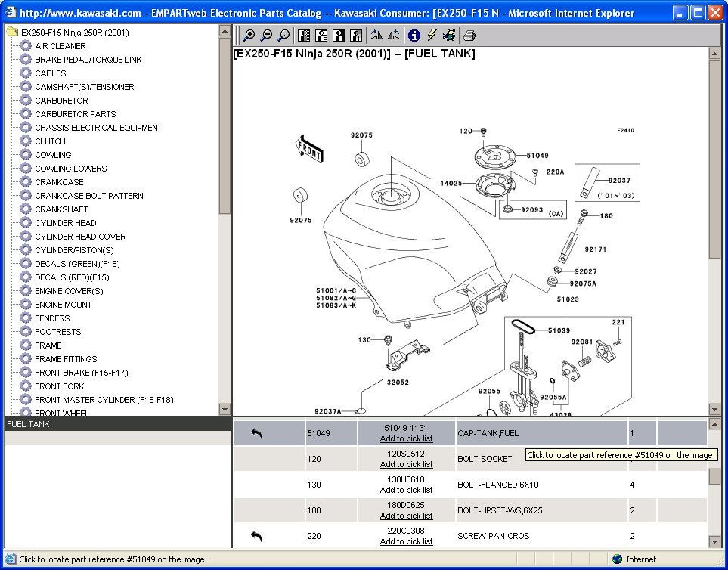Viewport: 728px width, 570px height.
Task: Click the gear icon beside FENDERS
Action: 26,318
